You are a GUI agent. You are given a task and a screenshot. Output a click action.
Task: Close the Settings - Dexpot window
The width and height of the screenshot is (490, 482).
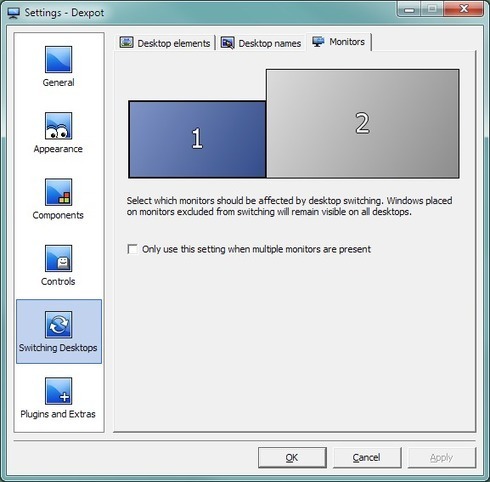point(464,9)
